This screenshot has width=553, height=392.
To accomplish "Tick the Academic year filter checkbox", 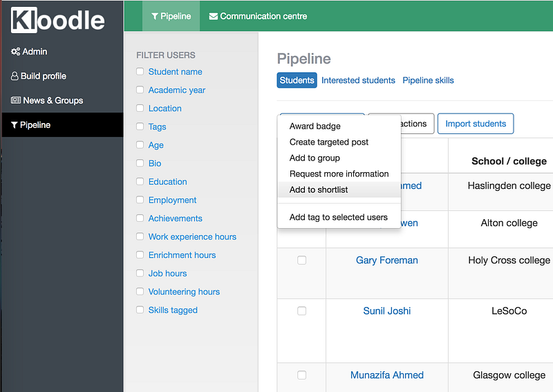I will point(140,90).
